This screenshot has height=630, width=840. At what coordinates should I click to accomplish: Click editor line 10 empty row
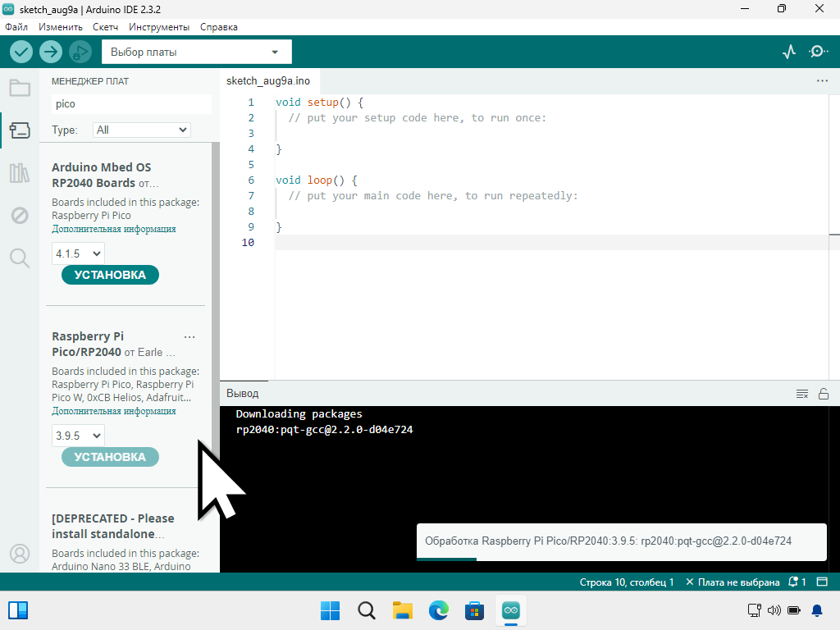click(552, 243)
